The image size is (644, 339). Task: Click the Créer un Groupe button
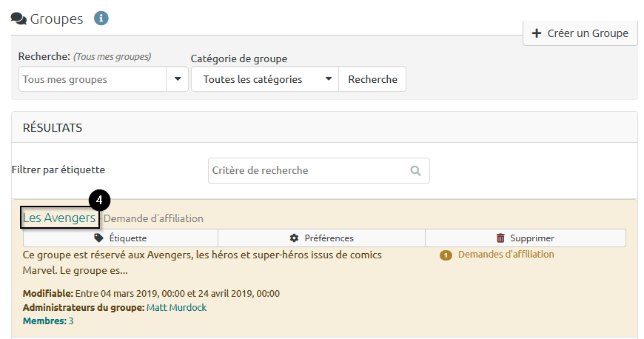pyautogui.click(x=580, y=33)
